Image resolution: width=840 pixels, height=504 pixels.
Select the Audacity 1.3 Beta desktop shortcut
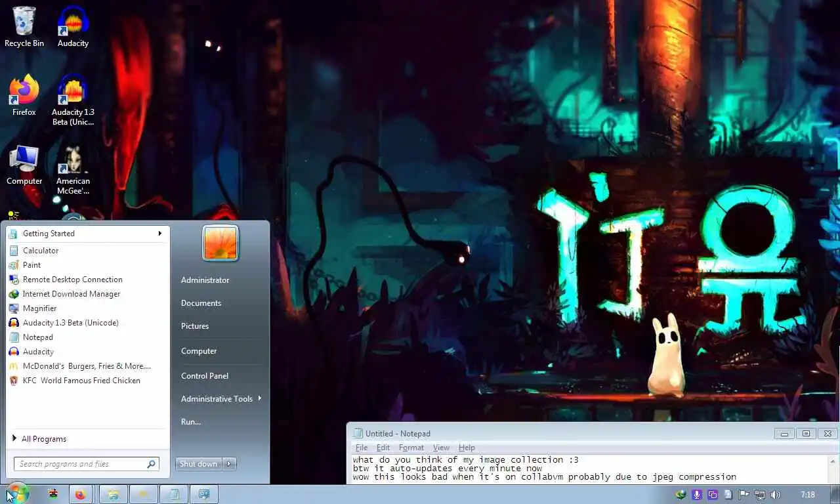coord(73,100)
